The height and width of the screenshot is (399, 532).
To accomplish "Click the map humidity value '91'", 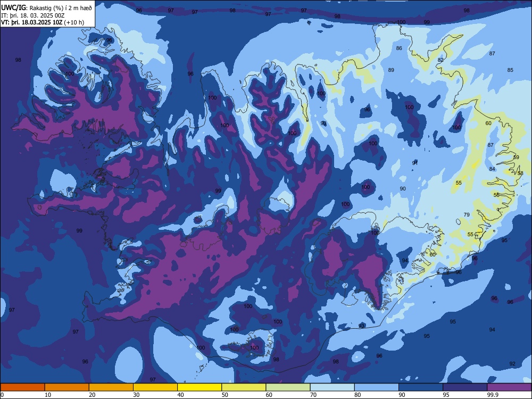I will pyautogui.click(x=414, y=163).
